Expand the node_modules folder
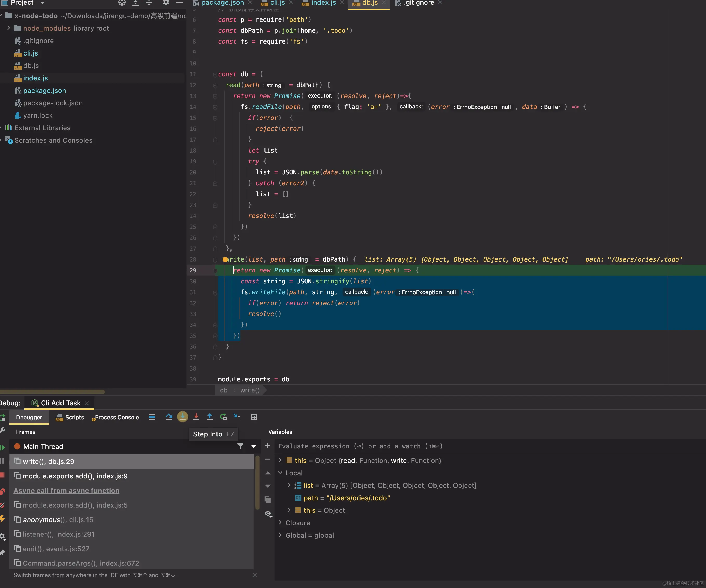Viewport: 706px width, 588px height. 9,28
